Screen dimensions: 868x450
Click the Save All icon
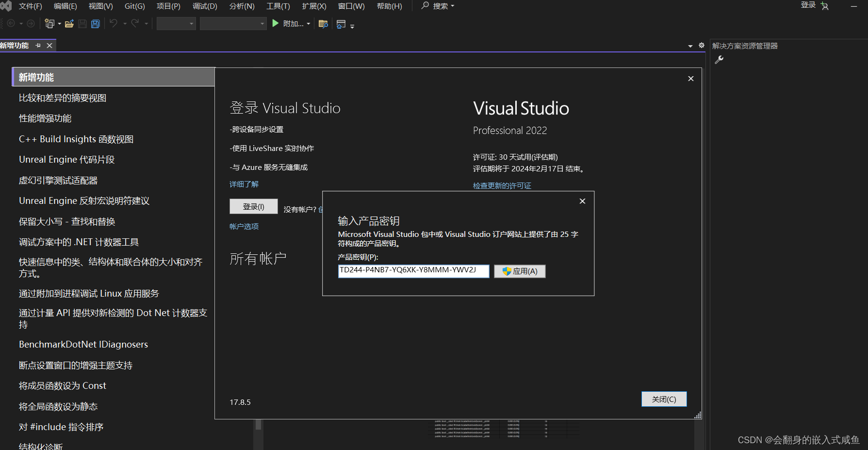(x=96, y=24)
